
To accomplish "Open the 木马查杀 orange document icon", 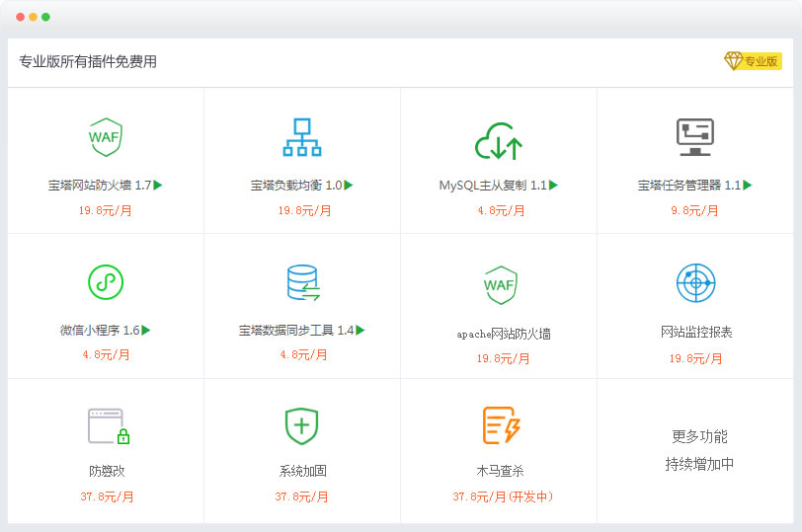I will (501, 425).
